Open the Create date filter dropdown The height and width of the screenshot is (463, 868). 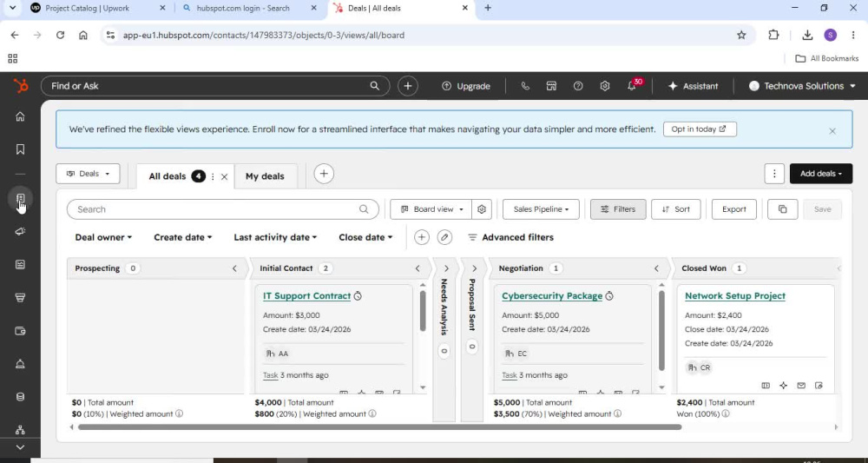(x=182, y=237)
